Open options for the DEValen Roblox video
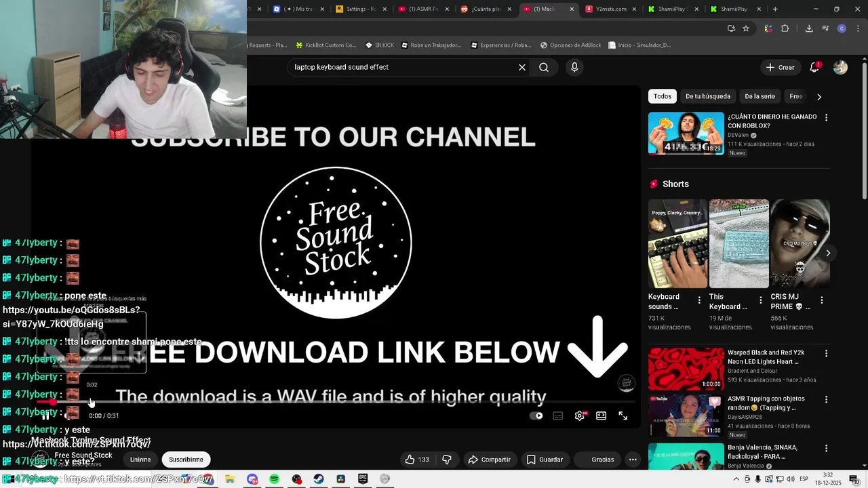868x488 pixels. click(826, 117)
